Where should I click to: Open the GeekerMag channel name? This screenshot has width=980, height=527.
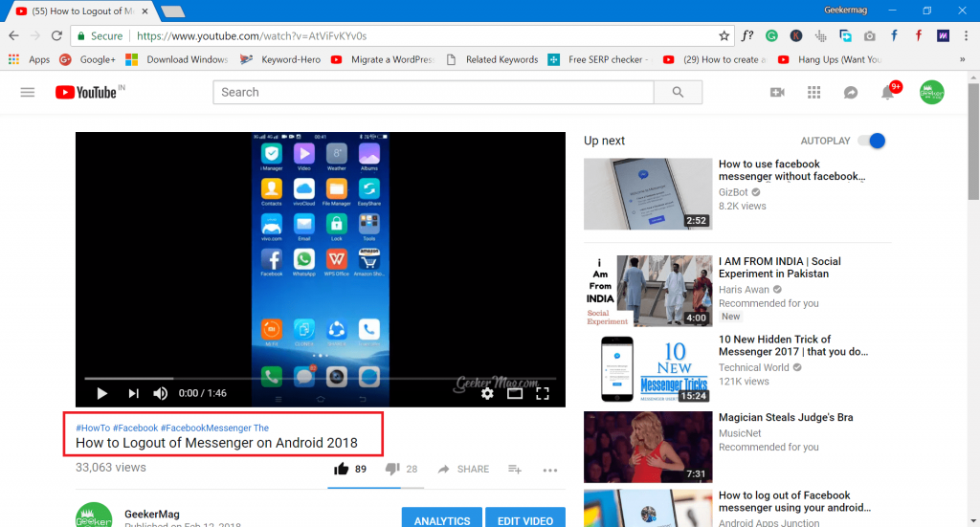point(152,514)
